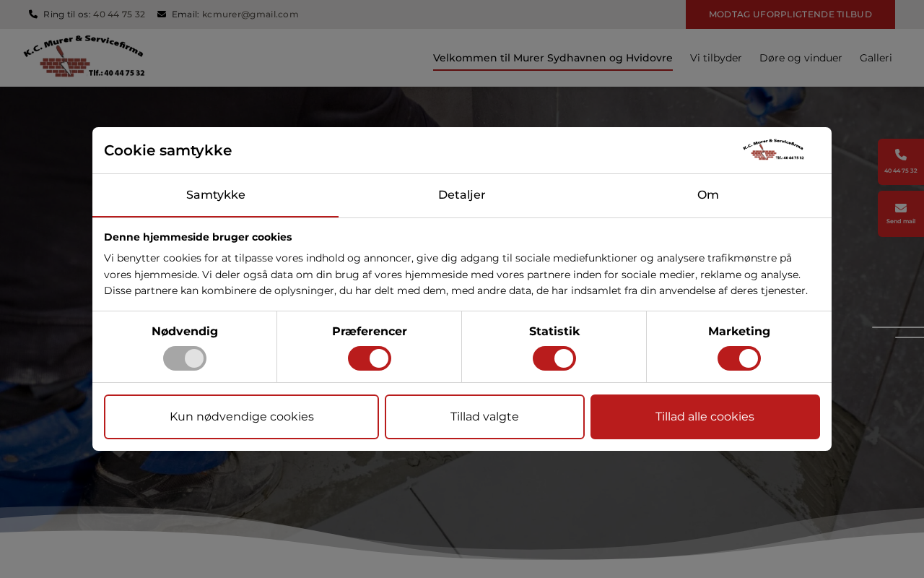Open 'Velkommen til Murer Sydhavnen og Hvidovre' menu
The width and height of the screenshot is (924, 578).
point(553,58)
